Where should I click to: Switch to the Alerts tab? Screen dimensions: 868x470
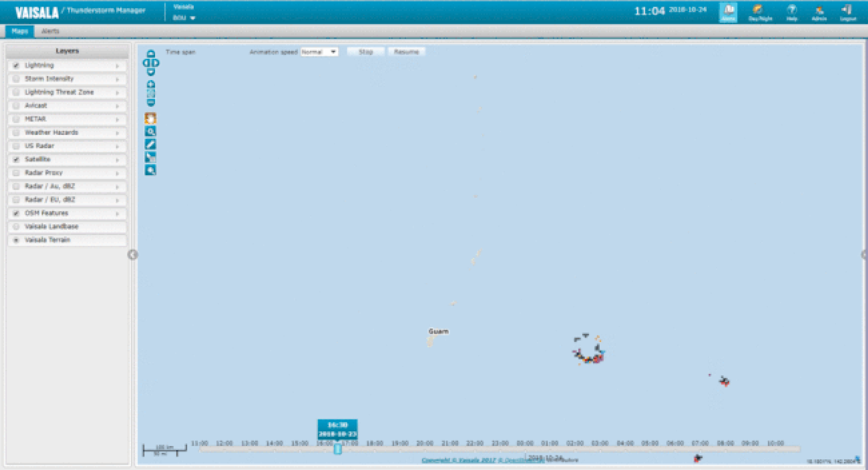point(50,31)
